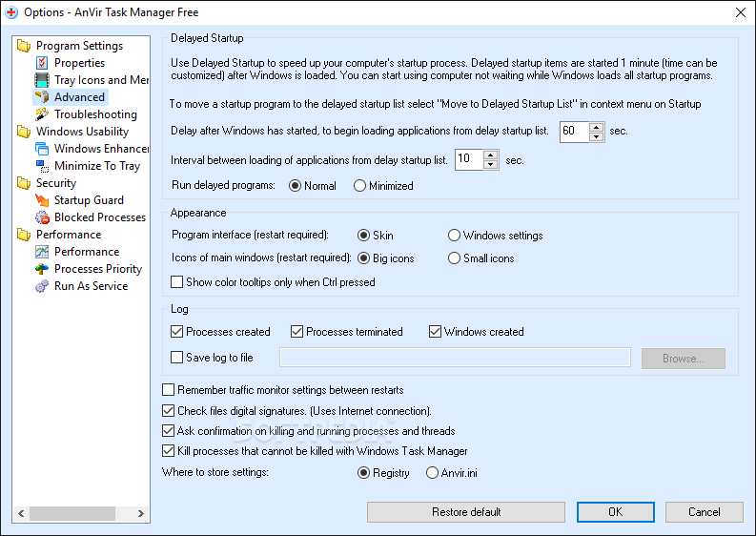Click the Processes Priority icon

point(42,269)
